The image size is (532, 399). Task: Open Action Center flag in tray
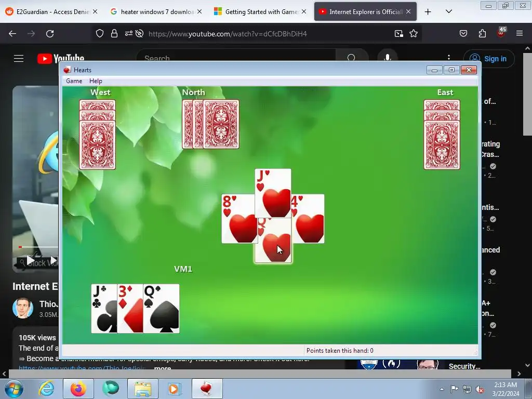pos(454,389)
